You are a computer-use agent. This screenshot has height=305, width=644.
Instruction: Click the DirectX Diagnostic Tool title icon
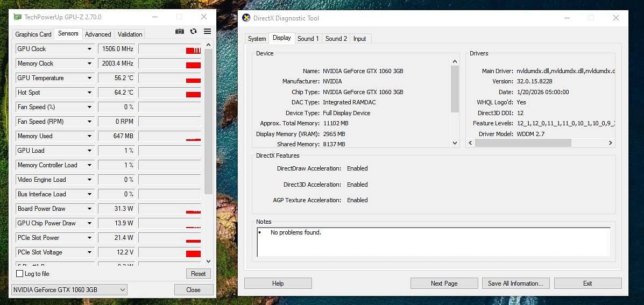pyautogui.click(x=246, y=18)
